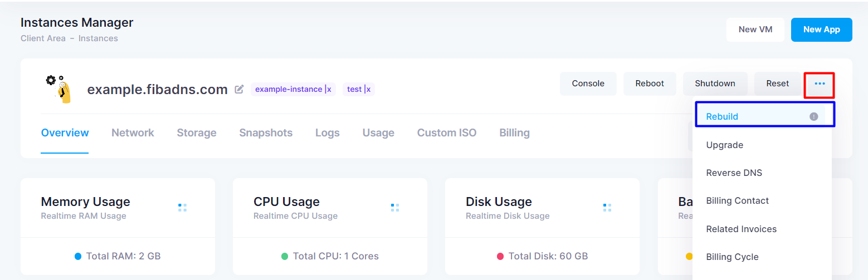Click the Instances Manager title
The height and width of the screenshot is (280, 868).
click(77, 23)
